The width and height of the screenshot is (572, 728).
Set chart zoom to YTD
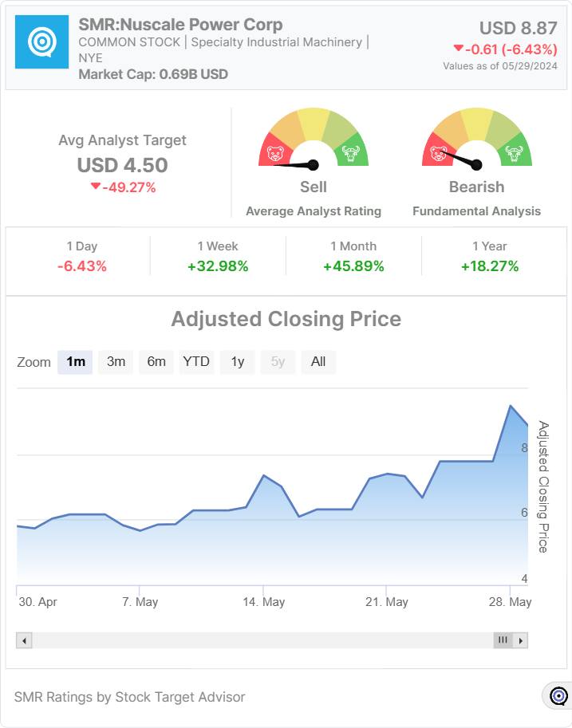(196, 362)
